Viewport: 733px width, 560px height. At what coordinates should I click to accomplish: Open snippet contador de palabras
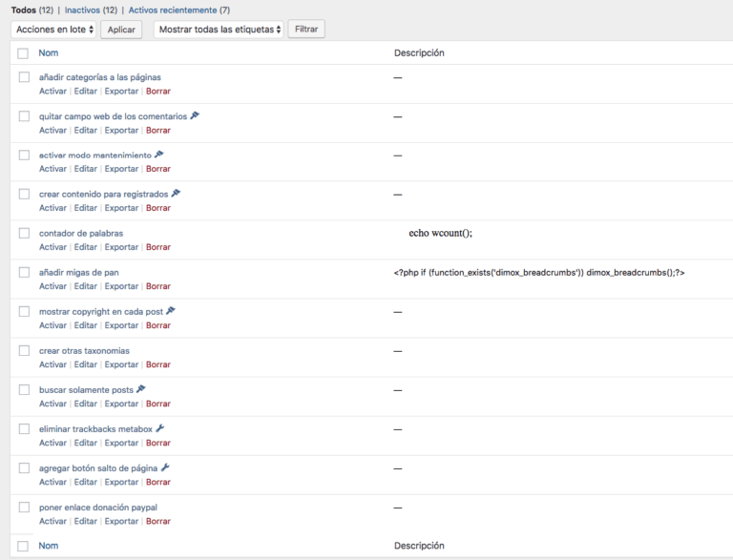[81, 234]
